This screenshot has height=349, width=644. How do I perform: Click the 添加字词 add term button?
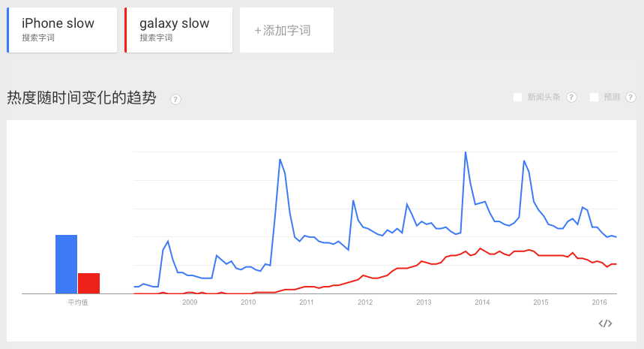[286, 31]
